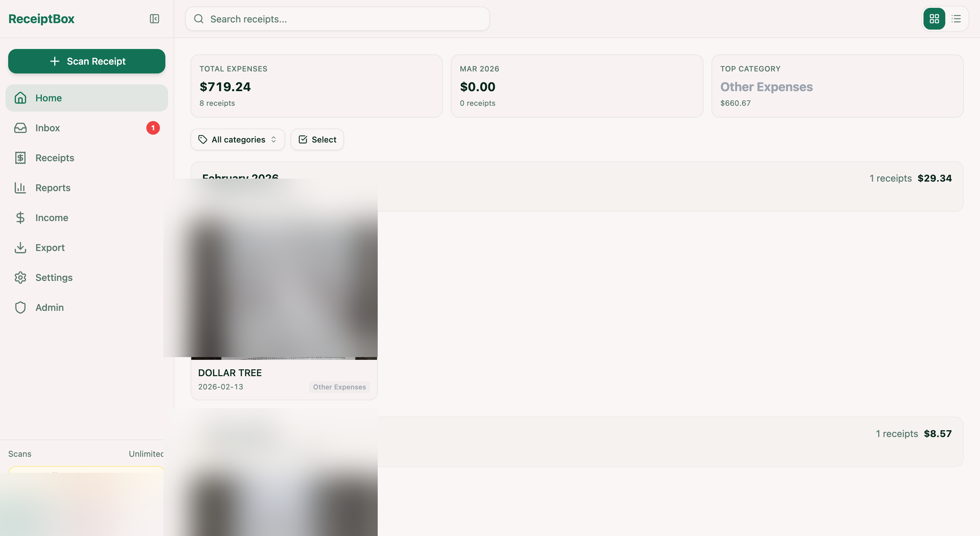Open Admin via the shield icon
980x536 pixels.
click(x=20, y=307)
